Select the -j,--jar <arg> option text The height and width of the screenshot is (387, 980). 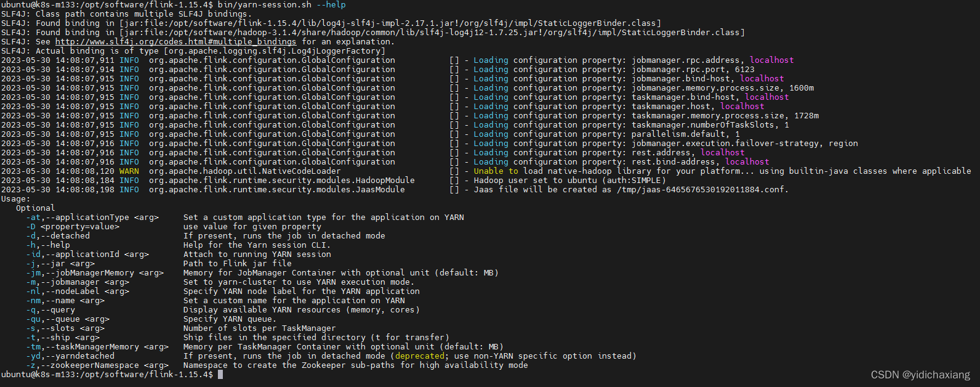tap(60, 264)
